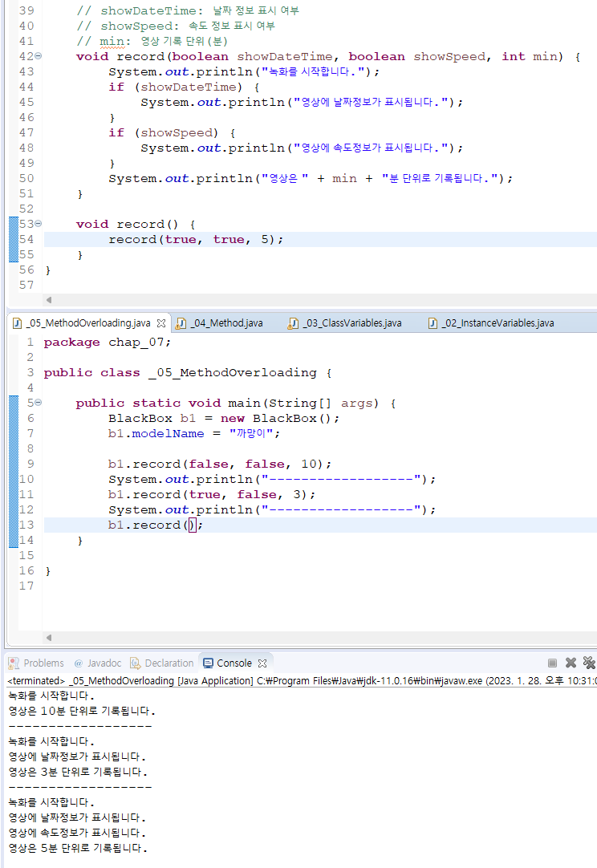Click console output '영상은 10분 단위로 기록됩니다.'
Image resolution: width=597 pixels, height=868 pixels.
pos(82,711)
